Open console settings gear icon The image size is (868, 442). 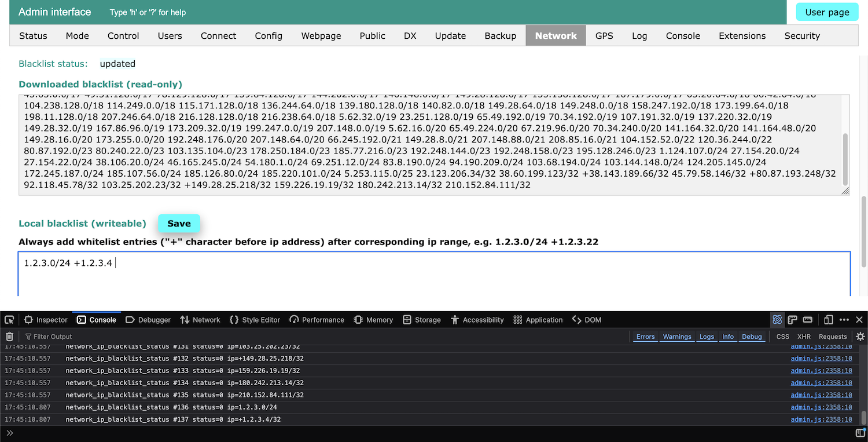click(860, 337)
